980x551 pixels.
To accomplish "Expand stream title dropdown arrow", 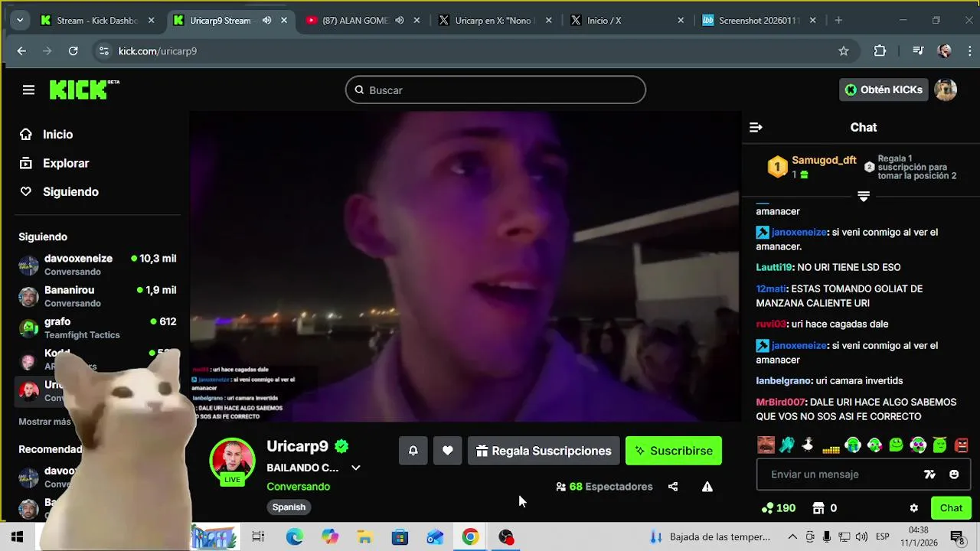I will click(x=355, y=468).
